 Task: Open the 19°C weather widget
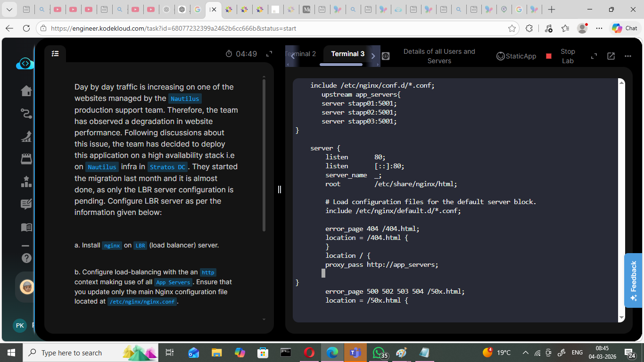(x=497, y=353)
